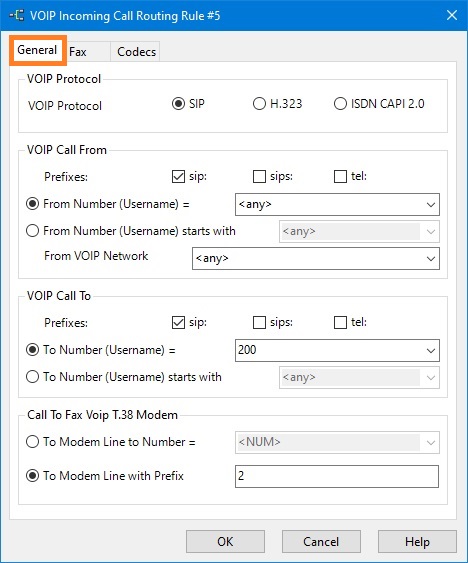
Task: Select the General tab
Action: point(37,50)
